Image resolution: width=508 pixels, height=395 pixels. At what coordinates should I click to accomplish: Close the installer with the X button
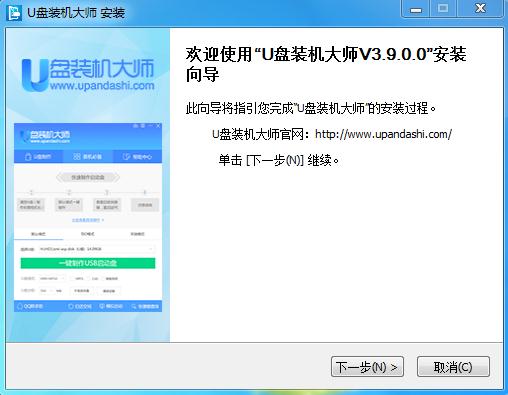[480, 8]
